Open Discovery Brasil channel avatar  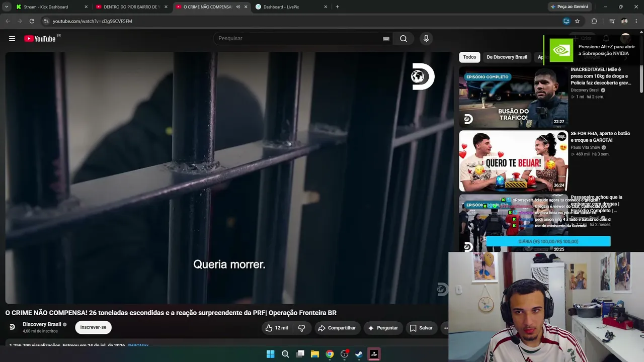(12, 327)
